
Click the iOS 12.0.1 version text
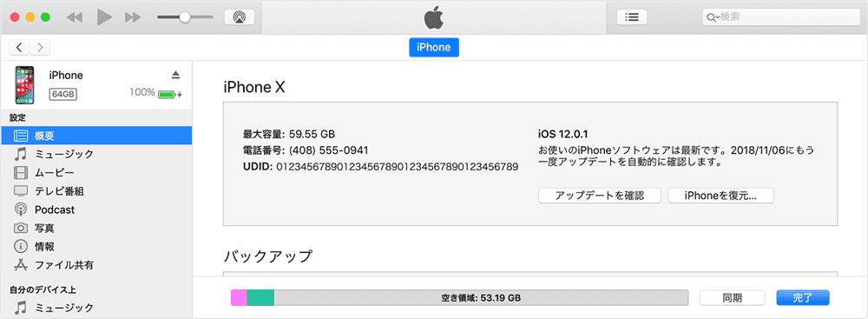(x=562, y=134)
